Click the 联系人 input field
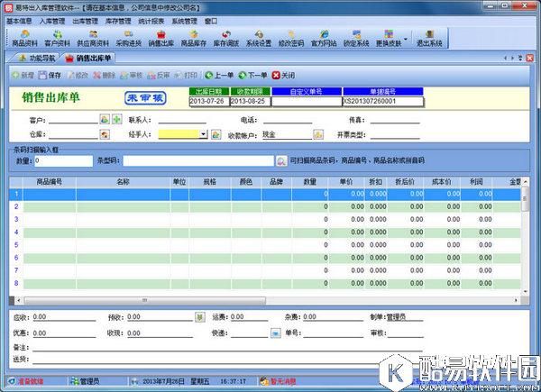The height and width of the screenshot is (392, 541). coord(182,120)
